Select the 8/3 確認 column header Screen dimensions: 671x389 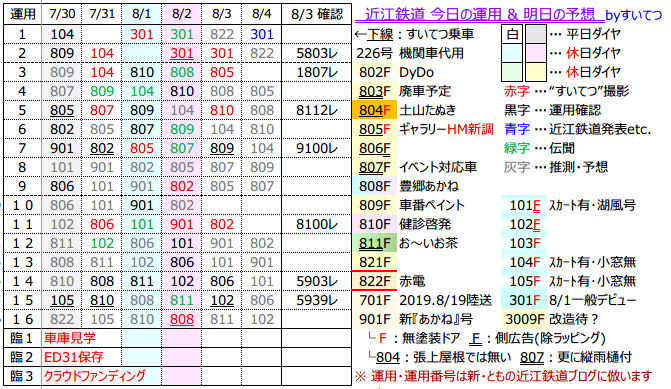(x=317, y=14)
